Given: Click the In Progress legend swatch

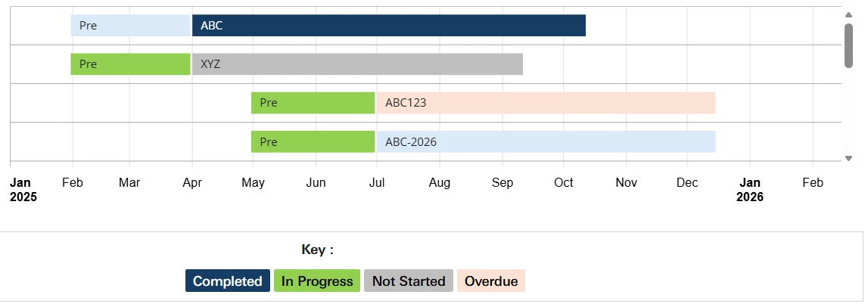Looking at the screenshot, I should (x=317, y=281).
